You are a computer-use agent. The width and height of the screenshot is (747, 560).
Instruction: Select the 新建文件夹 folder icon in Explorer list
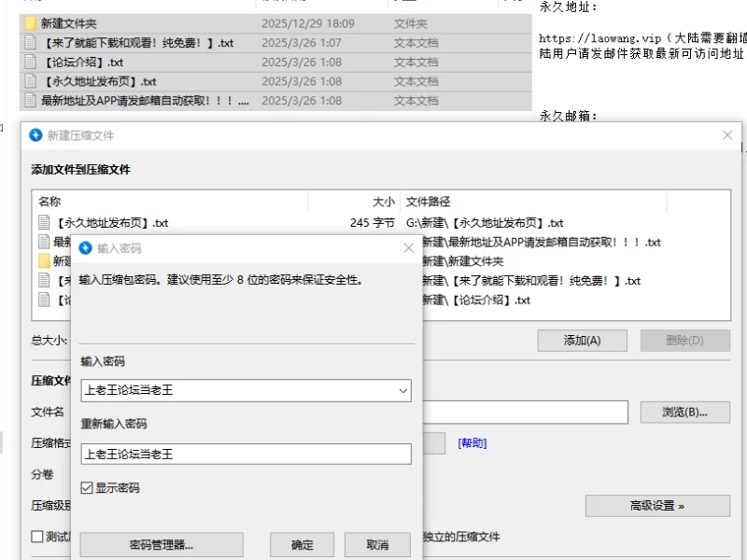click(x=30, y=23)
